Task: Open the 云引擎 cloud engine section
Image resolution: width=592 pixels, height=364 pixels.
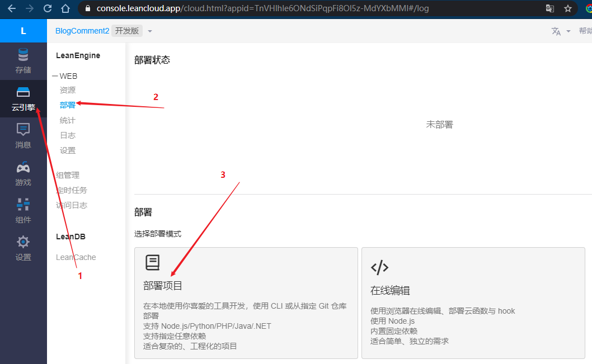Action: click(23, 99)
